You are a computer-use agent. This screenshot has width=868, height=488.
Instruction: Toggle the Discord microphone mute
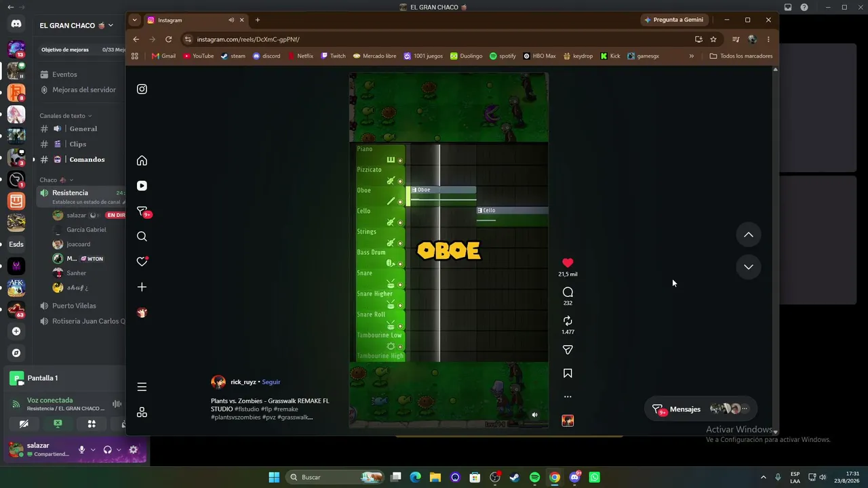[x=81, y=449]
